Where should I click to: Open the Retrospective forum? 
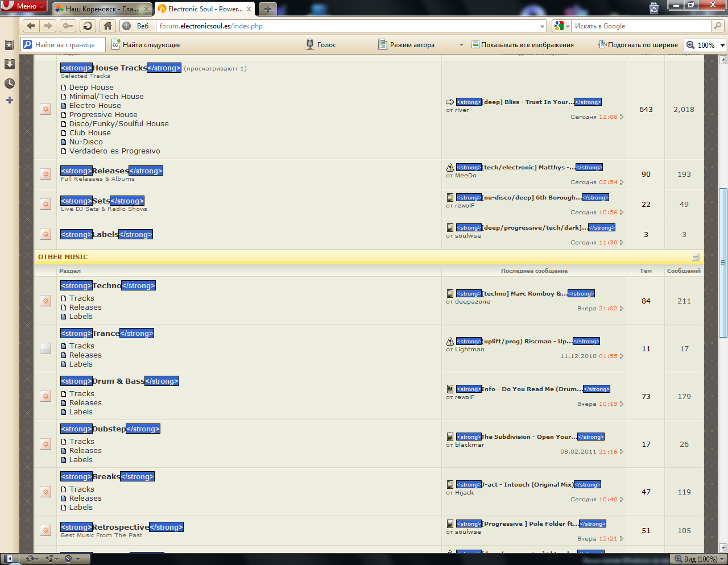pos(121,527)
